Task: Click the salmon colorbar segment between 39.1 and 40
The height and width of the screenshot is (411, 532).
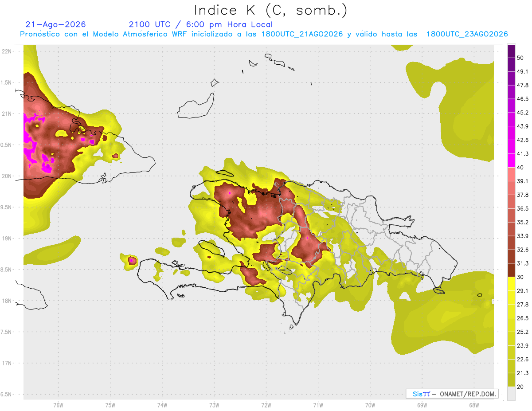Action: [x=512, y=174]
